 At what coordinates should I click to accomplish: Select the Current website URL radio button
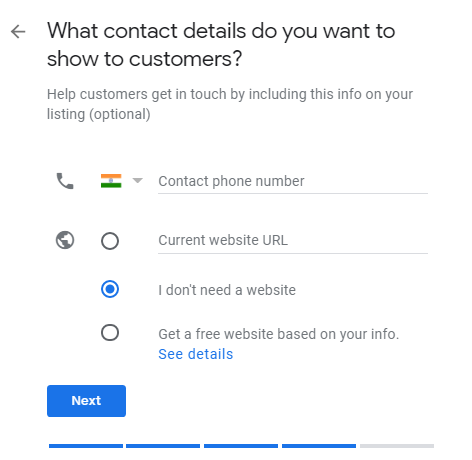110,241
